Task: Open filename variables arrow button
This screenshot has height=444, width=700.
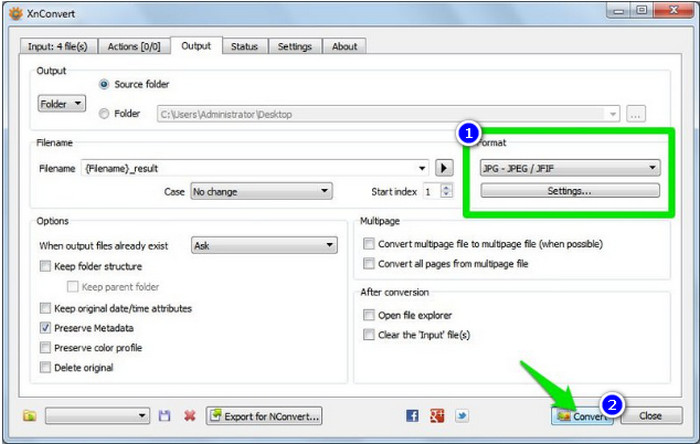Action: coord(444,168)
